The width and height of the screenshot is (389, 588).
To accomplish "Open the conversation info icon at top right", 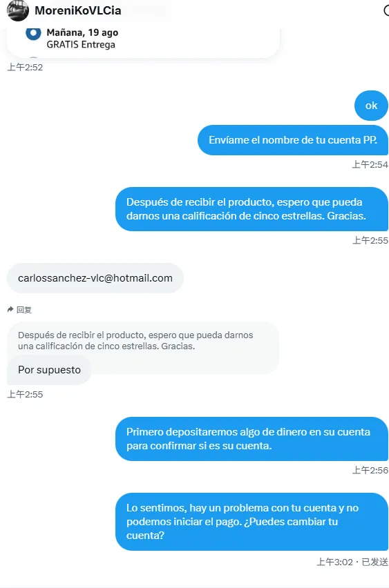I will [x=386, y=10].
